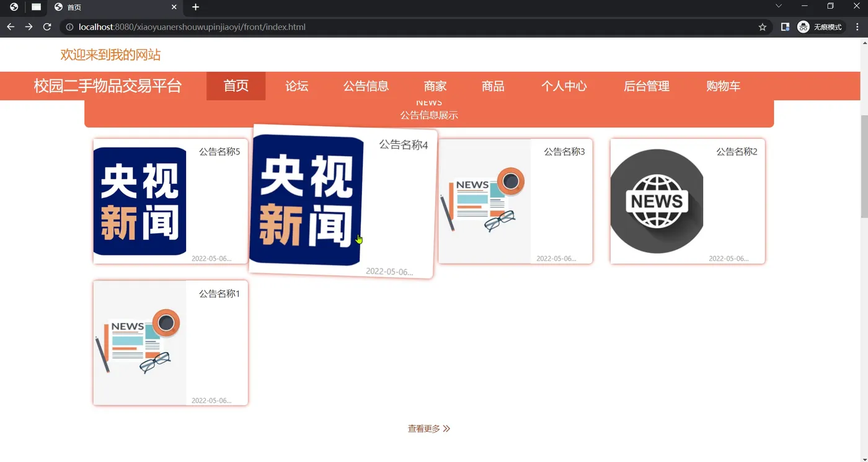This screenshot has height=462, width=868.
Task: Click the date under 公告名称1
Action: (211, 401)
